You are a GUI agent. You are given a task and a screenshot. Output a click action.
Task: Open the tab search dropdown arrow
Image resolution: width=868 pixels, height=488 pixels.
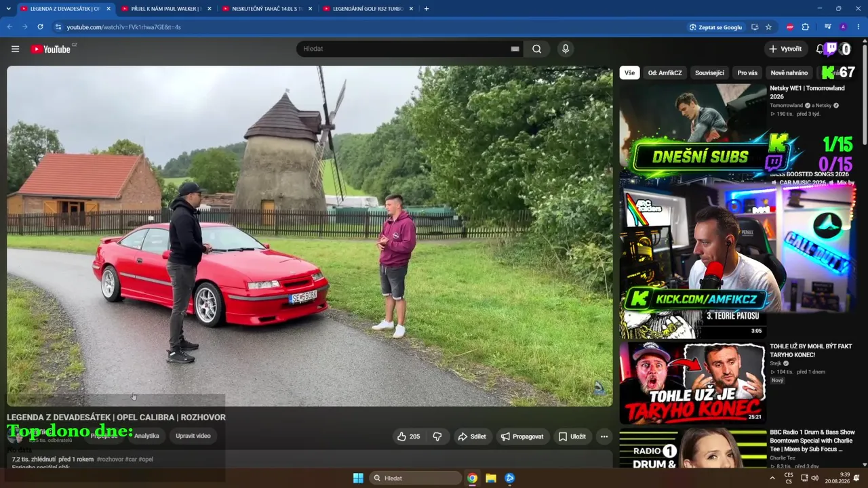click(9, 9)
